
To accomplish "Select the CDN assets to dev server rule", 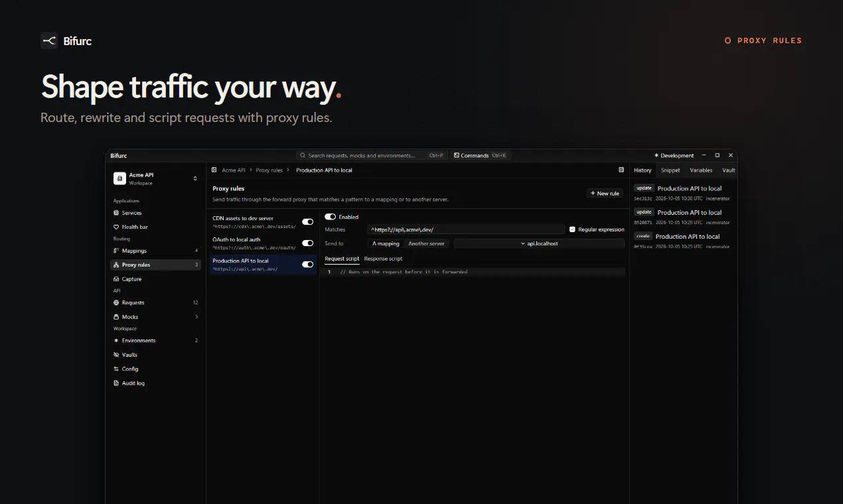I will tap(262, 222).
